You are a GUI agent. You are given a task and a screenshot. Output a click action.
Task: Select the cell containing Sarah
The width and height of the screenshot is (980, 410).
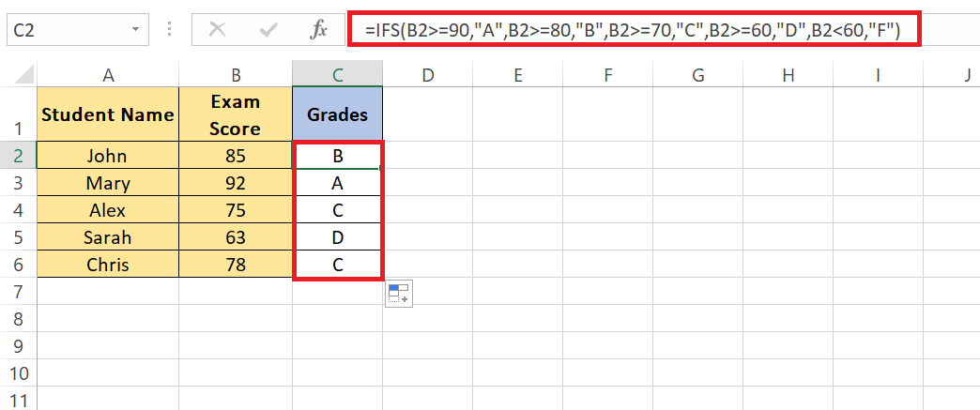pyautogui.click(x=108, y=236)
